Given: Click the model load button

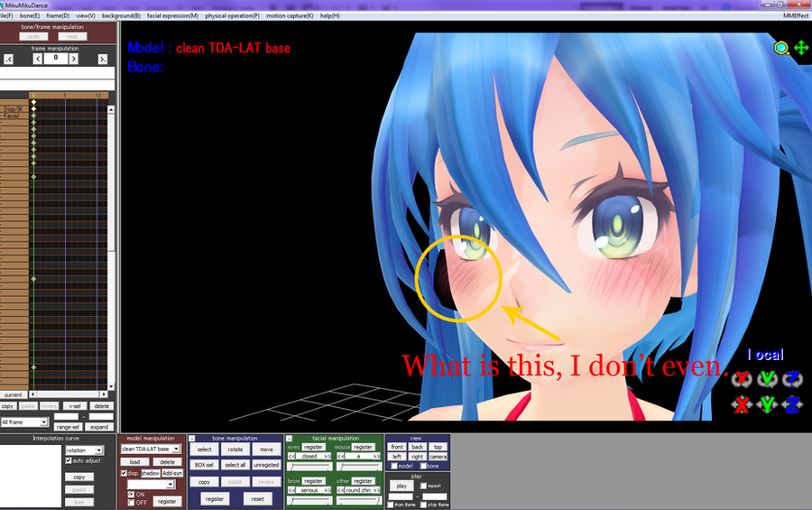Looking at the screenshot, I should [x=134, y=462].
